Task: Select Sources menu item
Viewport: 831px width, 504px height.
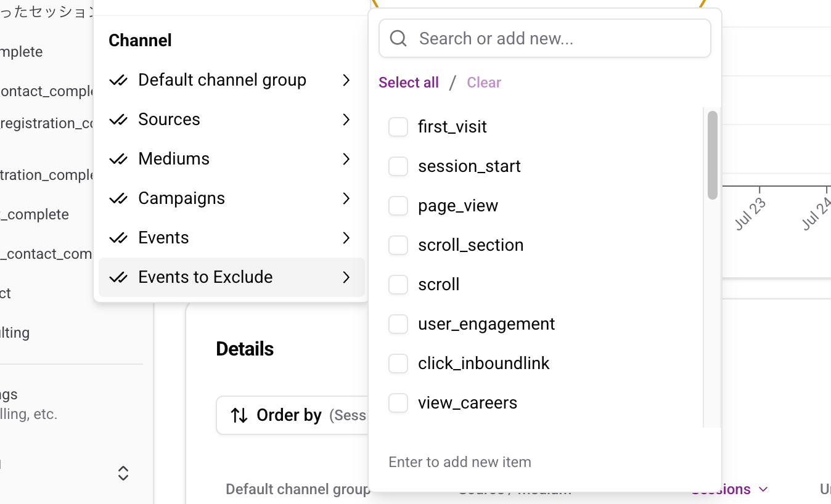Action: coord(232,120)
